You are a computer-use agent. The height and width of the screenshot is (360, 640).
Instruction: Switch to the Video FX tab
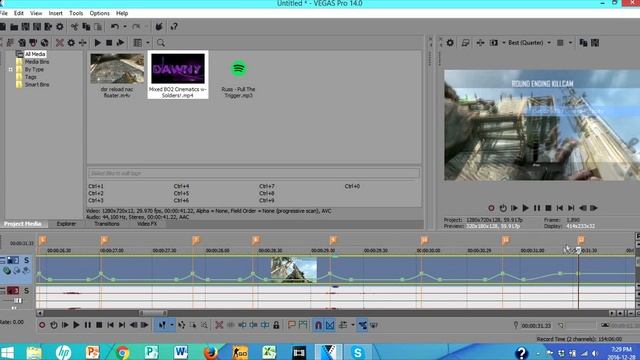click(147, 224)
